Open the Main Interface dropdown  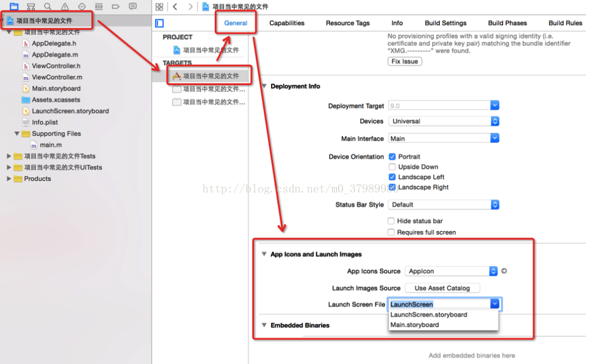coord(495,138)
